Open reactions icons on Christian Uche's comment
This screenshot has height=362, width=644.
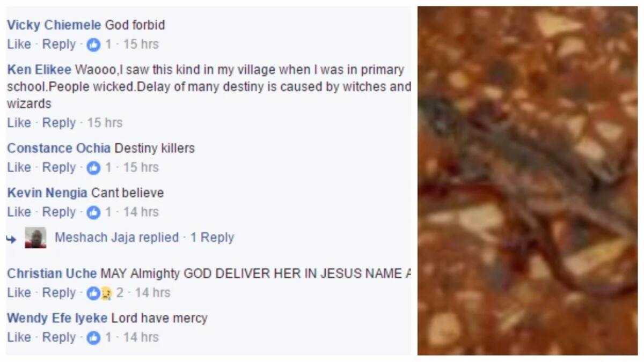point(99,293)
